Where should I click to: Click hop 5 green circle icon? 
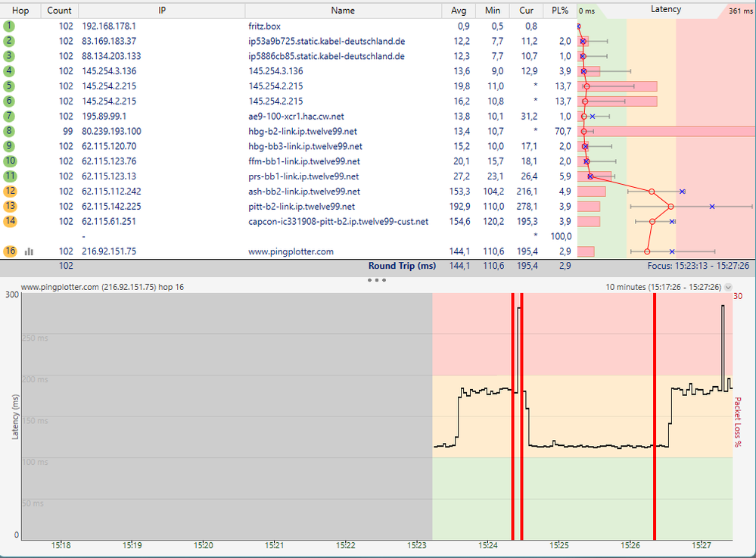8,86
